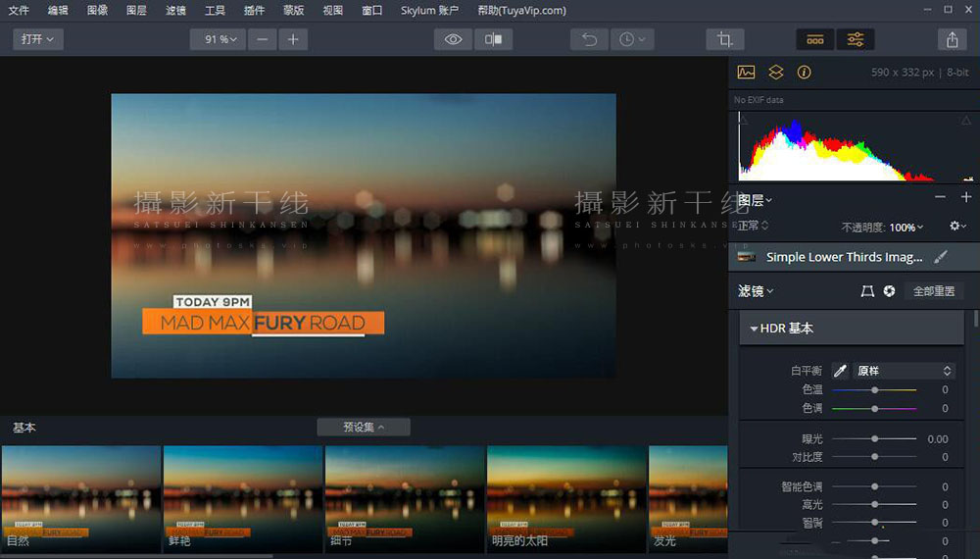
Task: Adjust the 色温 temperature slider
Action: click(x=874, y=389)
